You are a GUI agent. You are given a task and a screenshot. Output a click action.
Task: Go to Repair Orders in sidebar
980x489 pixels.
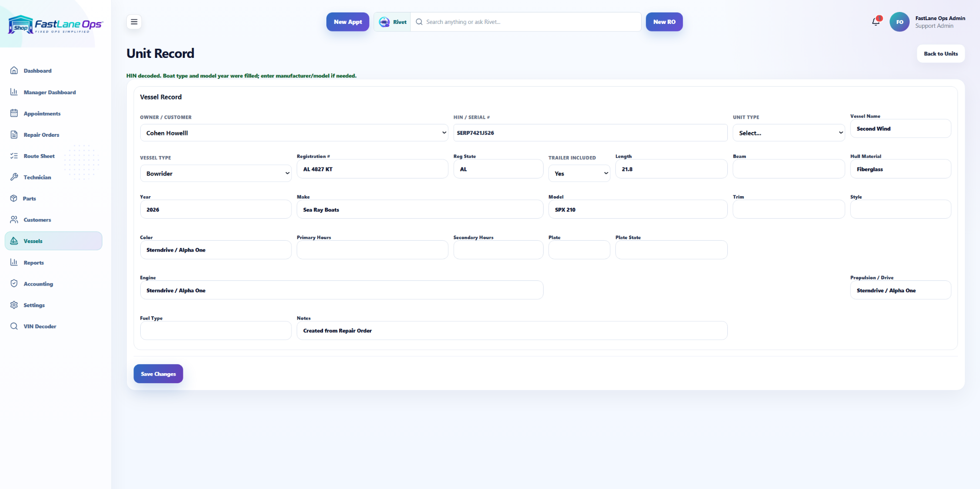click(x=54, y=134)
